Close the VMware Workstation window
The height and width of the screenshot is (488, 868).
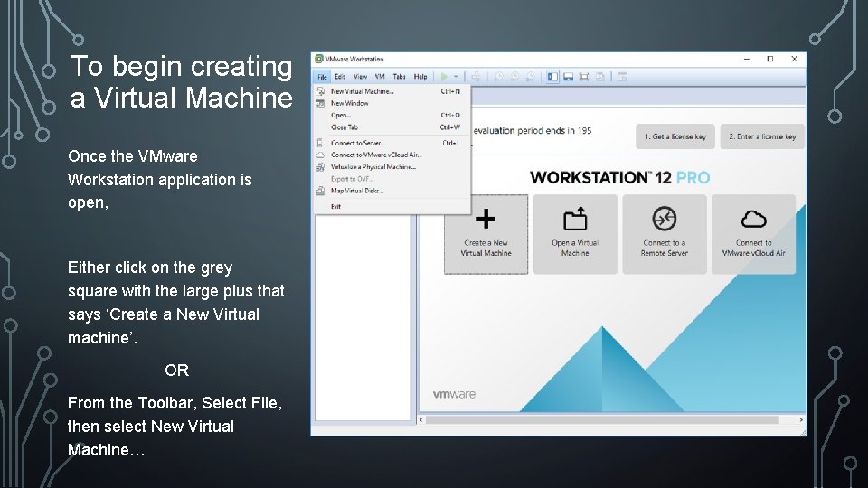(x=794, y=59)
